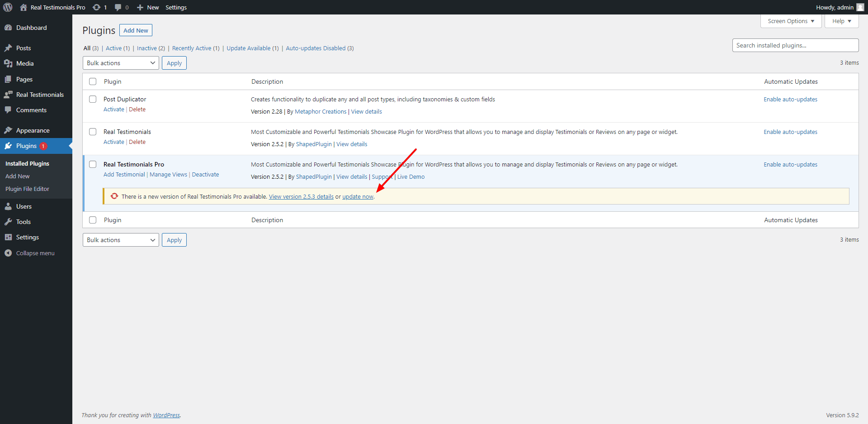This screenshot has height=424, width=868.
Task: Expand the Screen Options panel
Action: pos(790,21)
